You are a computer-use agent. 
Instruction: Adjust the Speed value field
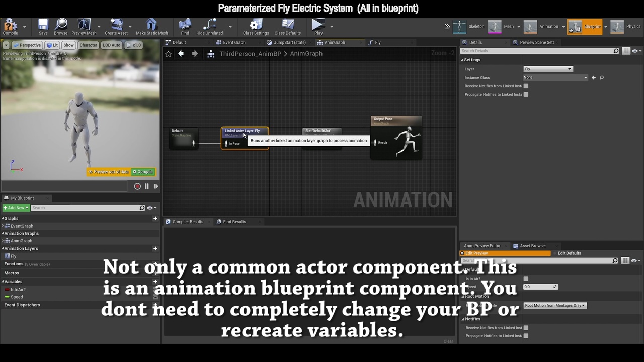pos(541,287)
